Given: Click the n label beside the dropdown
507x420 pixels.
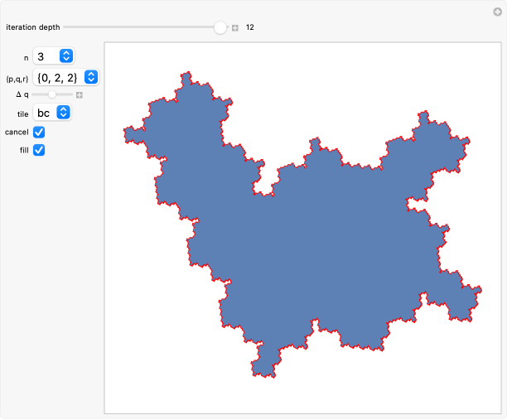Looking at the screenshot, I should (x=26, y=56).
